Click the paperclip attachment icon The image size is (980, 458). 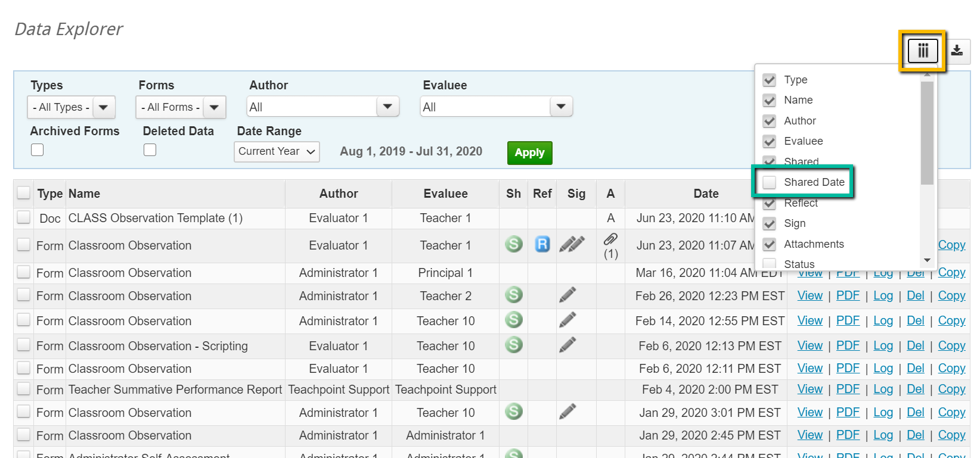610,239
